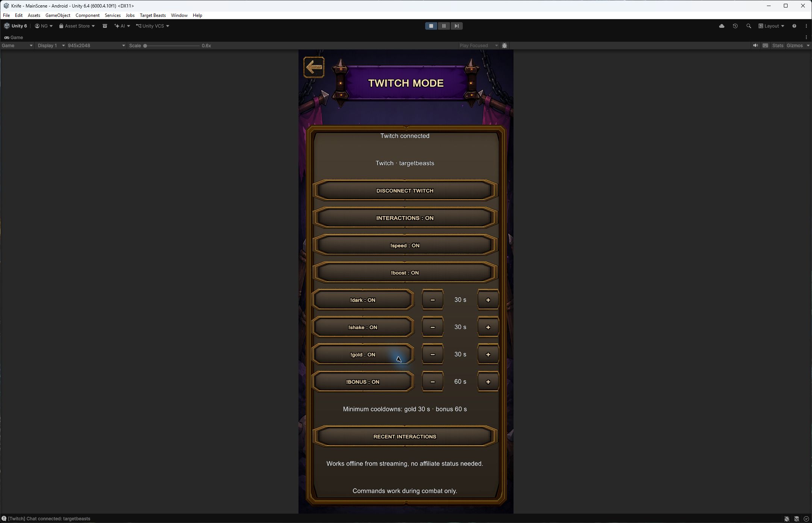
Task: Open the GameObject menu
Action: (58, 15)
